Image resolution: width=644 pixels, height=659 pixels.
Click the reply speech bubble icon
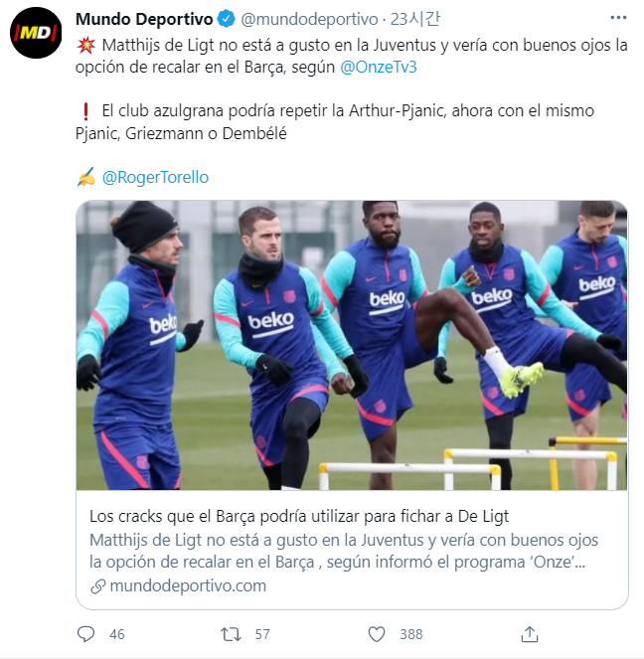click(x=85, y=634)
